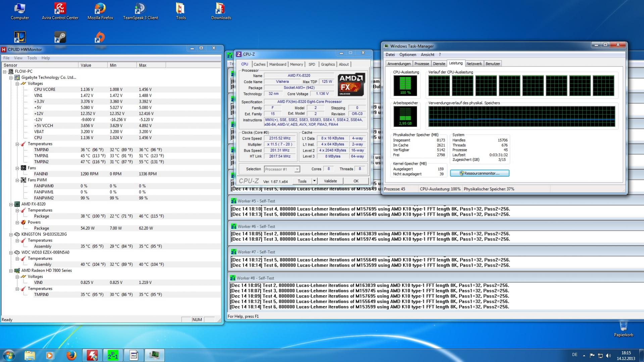Switch to Prozesse tab in Task-Manager
This screenshot has width=644, height=362.
(x=422, y=64)
